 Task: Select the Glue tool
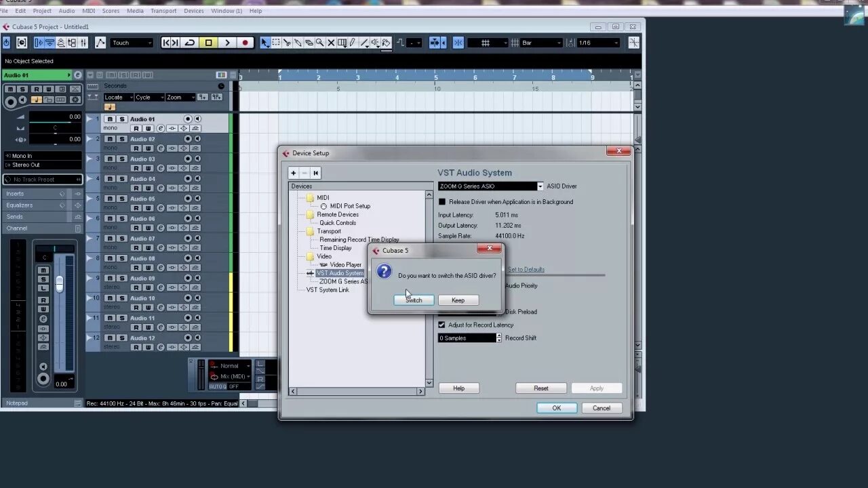[298, 43]
